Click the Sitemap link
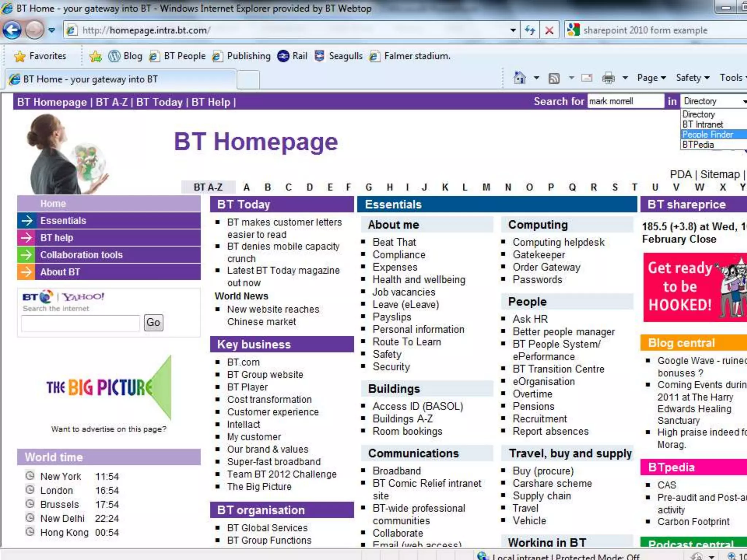747x560 pixels. tap(720, 174)
